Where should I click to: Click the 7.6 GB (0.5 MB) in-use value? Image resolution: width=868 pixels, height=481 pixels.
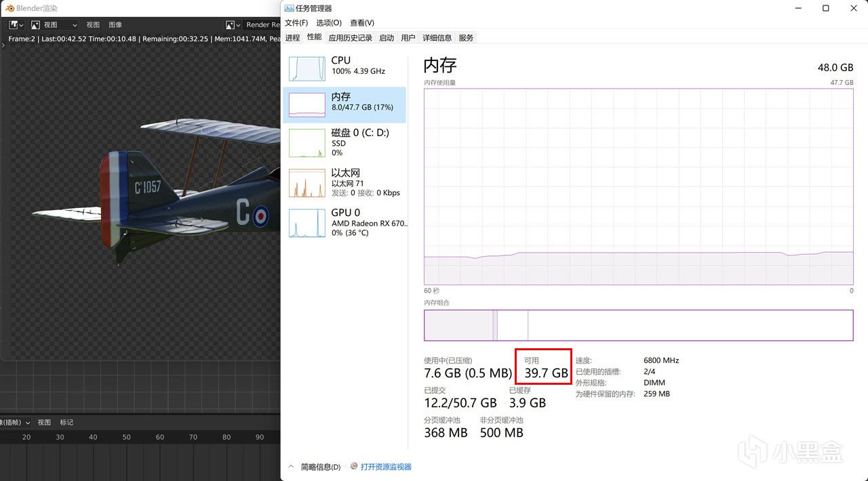[x=468, y=373]
